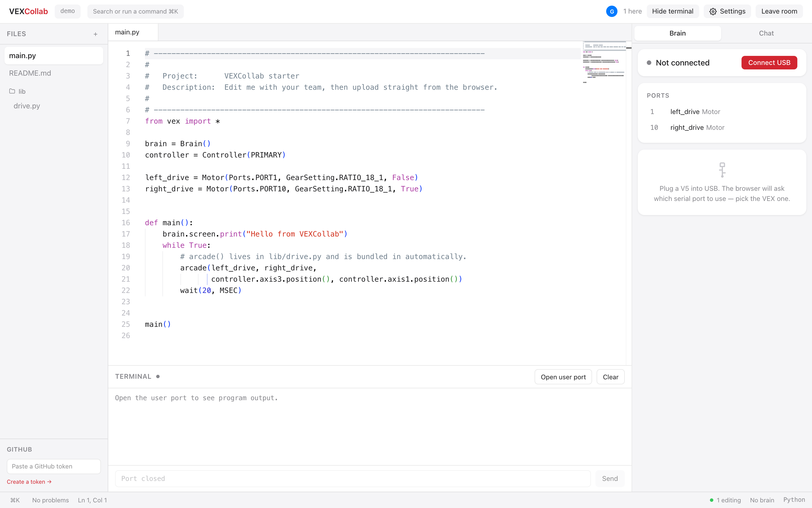Screen dimensions: 812x508
Task: Click line number 16 in gutter
Action: coord(125,223)
